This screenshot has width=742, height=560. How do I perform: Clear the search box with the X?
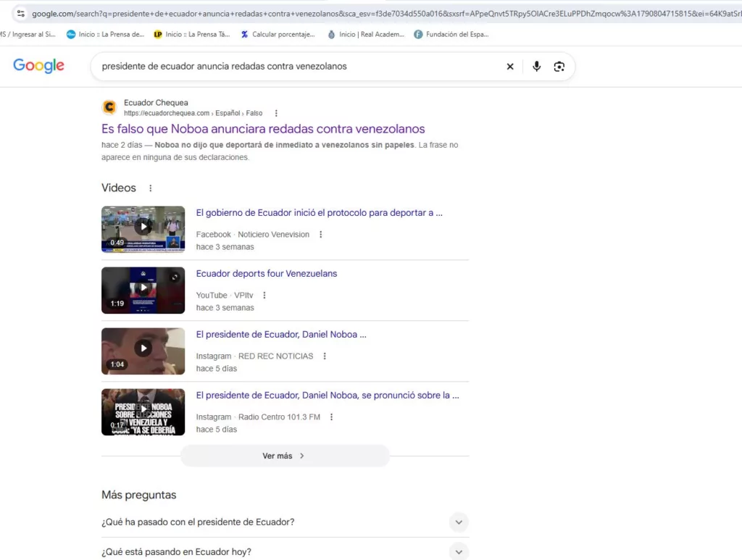(510, 67)
